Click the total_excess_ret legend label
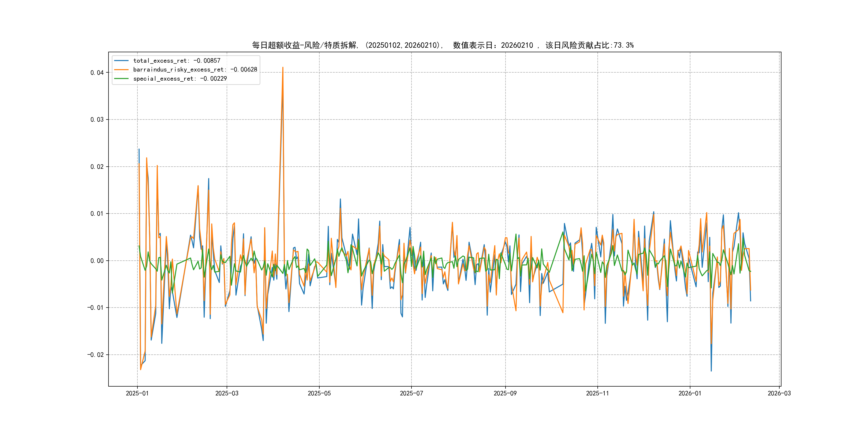This screenshot has height=434, width=868. pyautogui.click(x=177, y=61)
